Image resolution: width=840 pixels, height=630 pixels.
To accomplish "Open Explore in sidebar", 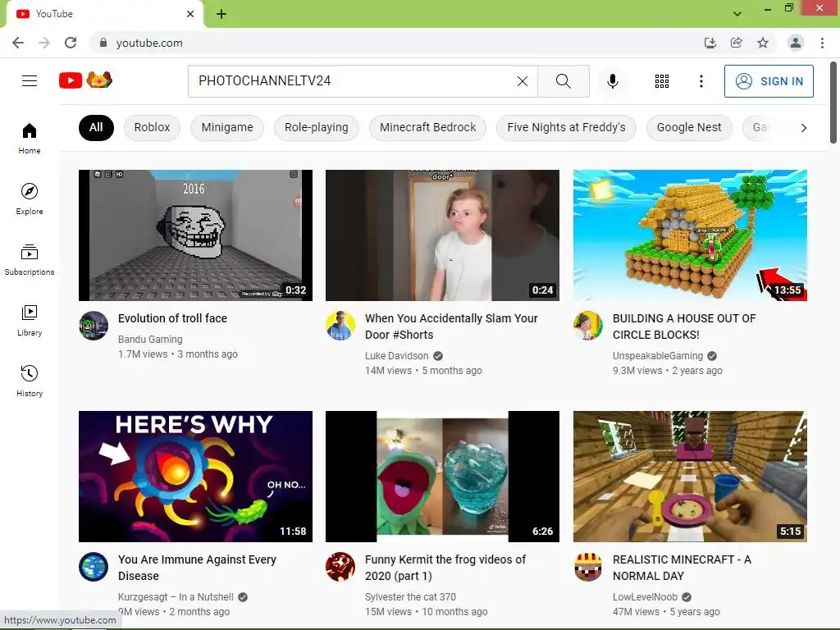I will 30,199.
